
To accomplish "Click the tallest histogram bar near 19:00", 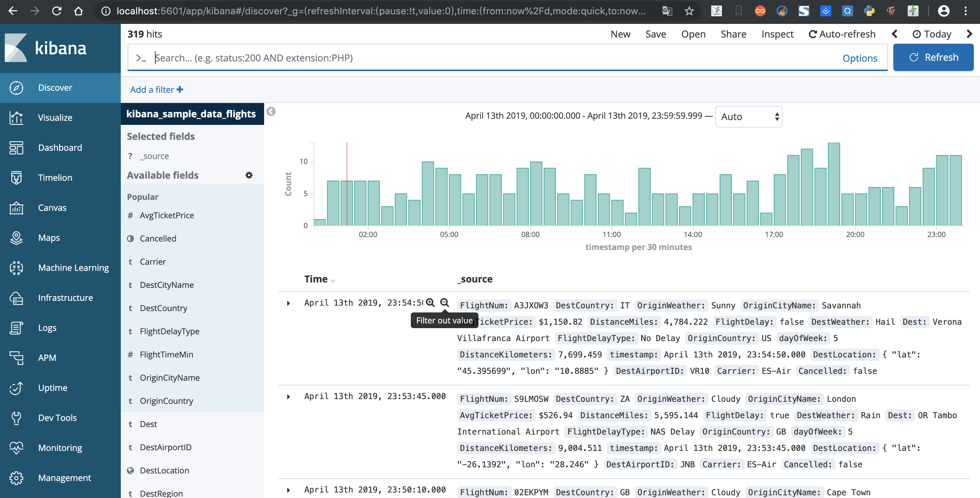I will [x=834, y=185].
